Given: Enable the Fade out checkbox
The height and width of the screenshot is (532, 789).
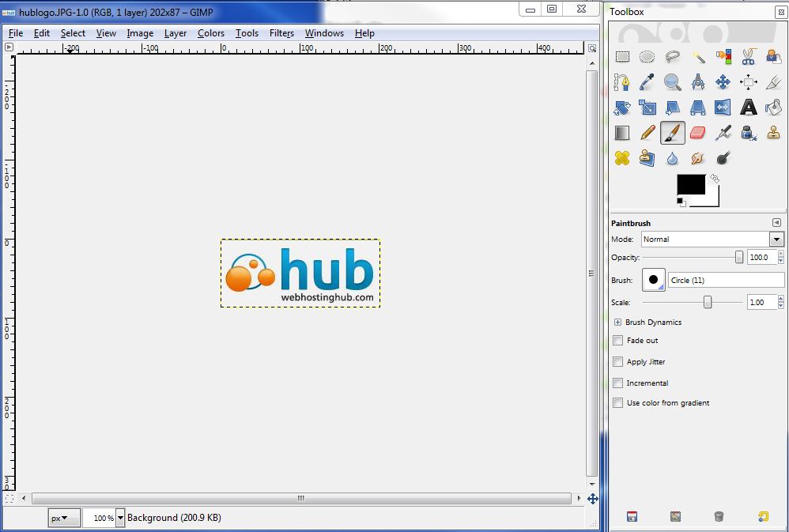Looking at the screenshot, I should (618, 341).
